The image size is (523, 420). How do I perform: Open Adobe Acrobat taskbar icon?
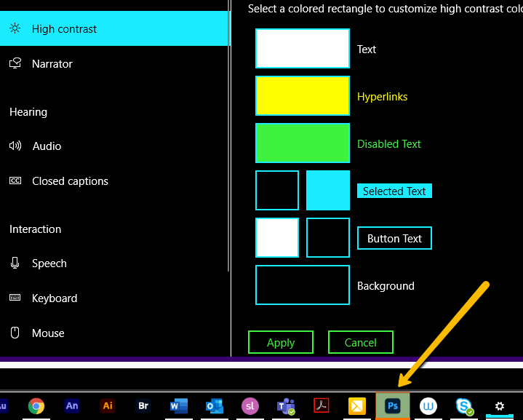tap(322, 406)
